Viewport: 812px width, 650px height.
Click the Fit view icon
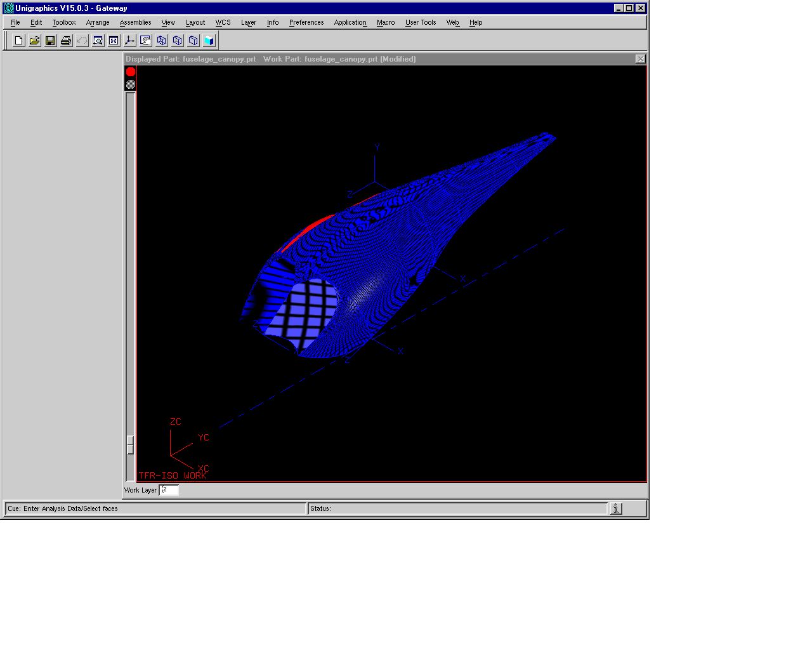[114, 41]
